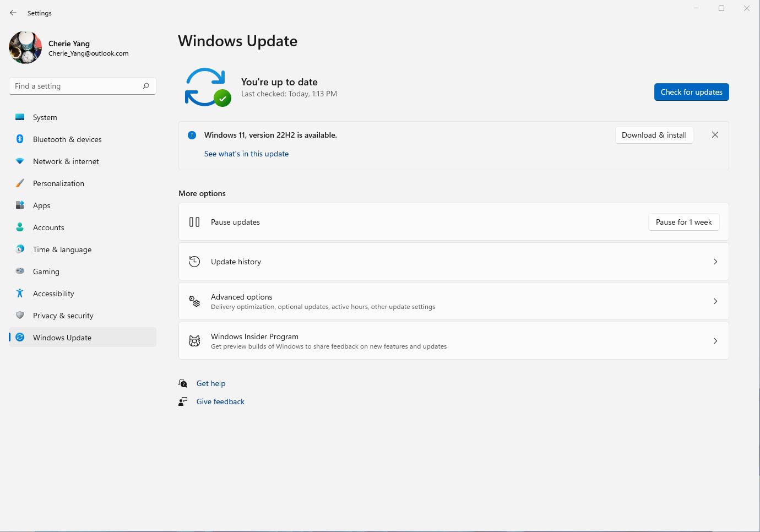Download & install Windows 11 version 22H2
The width and height of the screenshot is (760, 532).
pos(654,135)
